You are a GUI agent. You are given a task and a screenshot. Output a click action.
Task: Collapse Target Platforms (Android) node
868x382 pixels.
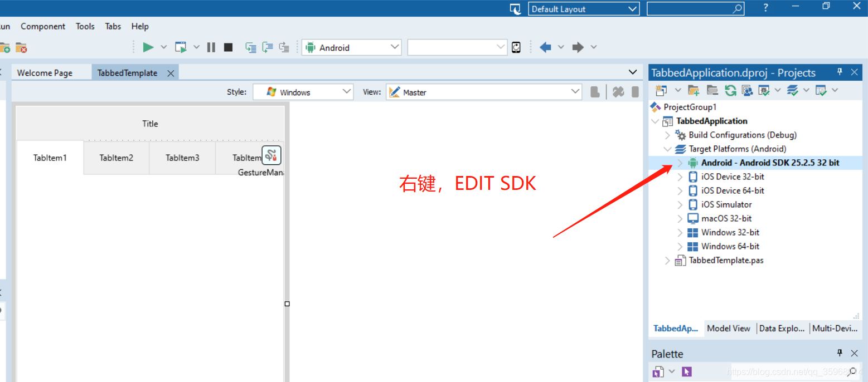point(667,149)
